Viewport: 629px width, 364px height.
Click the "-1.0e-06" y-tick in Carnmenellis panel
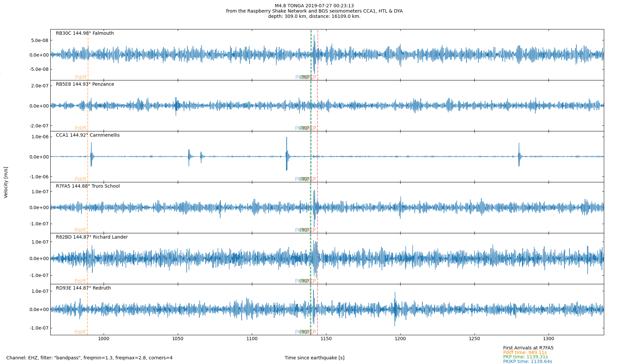39,177
